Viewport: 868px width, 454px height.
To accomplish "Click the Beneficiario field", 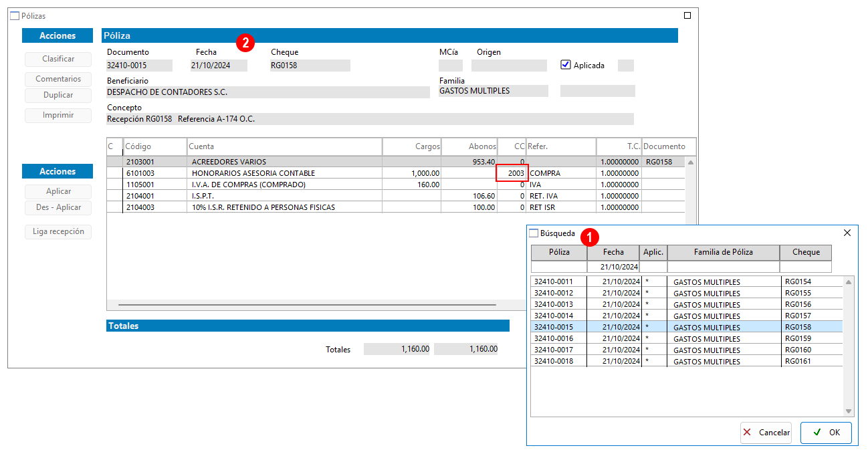I will [x=268, y=92].
